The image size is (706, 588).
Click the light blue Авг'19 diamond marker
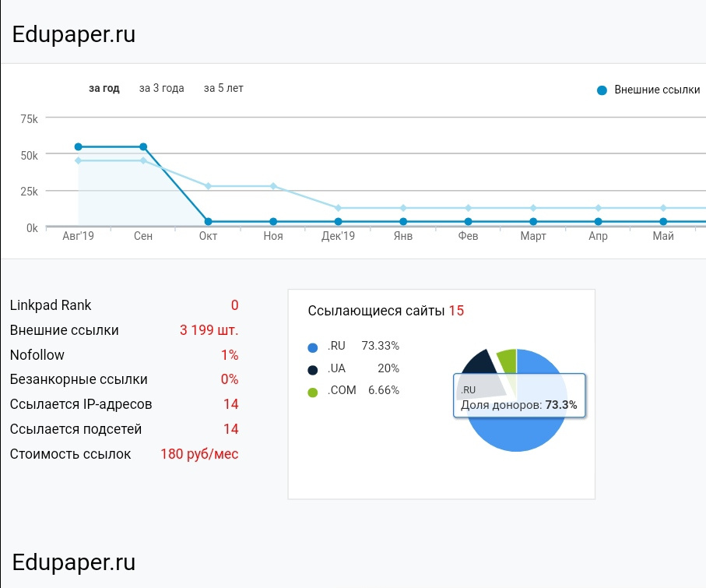tap(79, 160)
